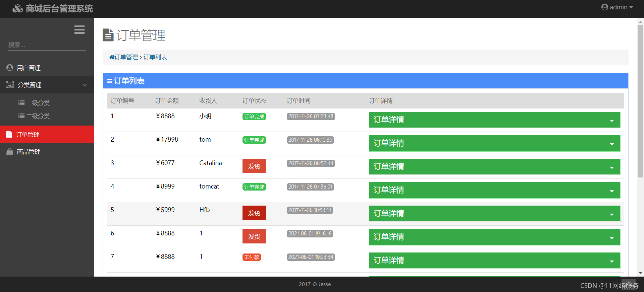Click the user icon beside 用户管理
Viewport: 644px width, 292px height.
(10, 68)
